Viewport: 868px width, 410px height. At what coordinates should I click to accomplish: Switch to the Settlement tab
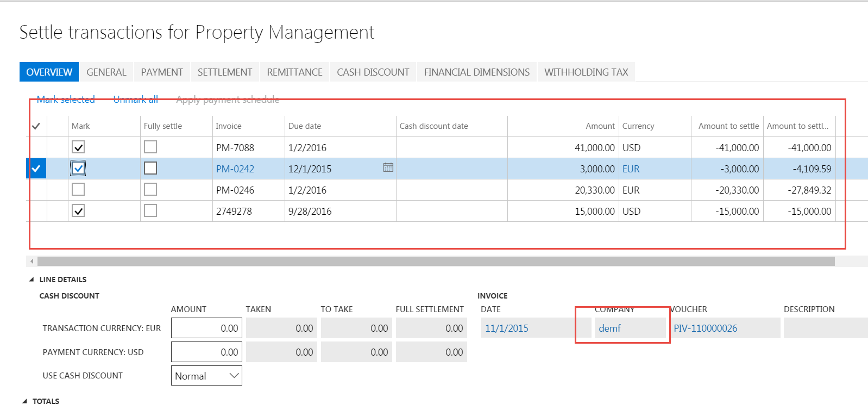click(225, 72)
